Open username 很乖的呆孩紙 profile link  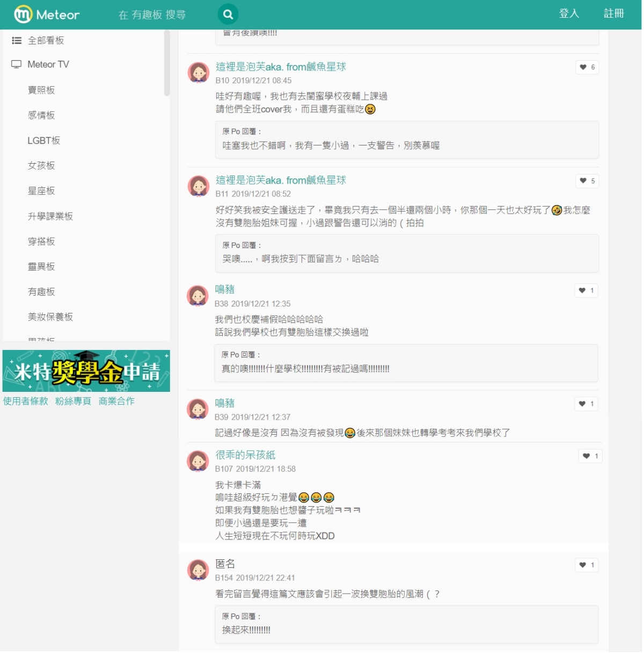tap(245, 455)
